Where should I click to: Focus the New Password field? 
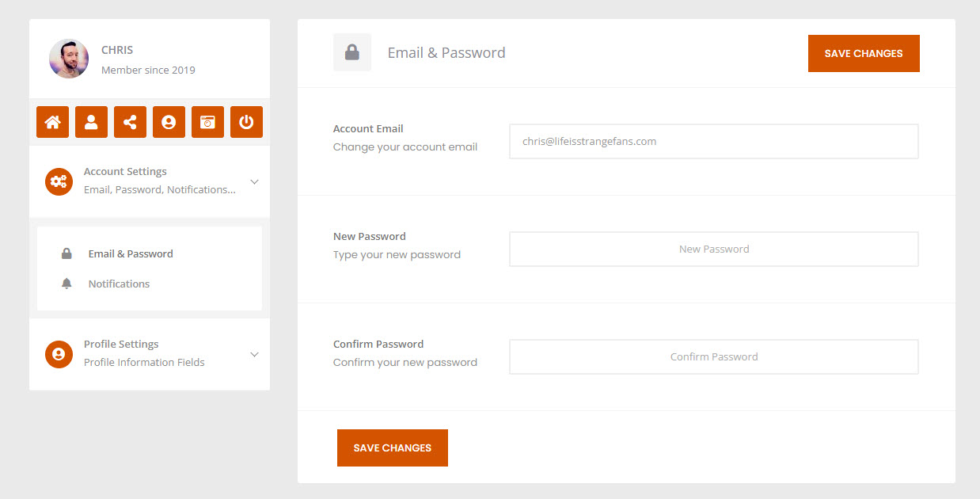714,249
